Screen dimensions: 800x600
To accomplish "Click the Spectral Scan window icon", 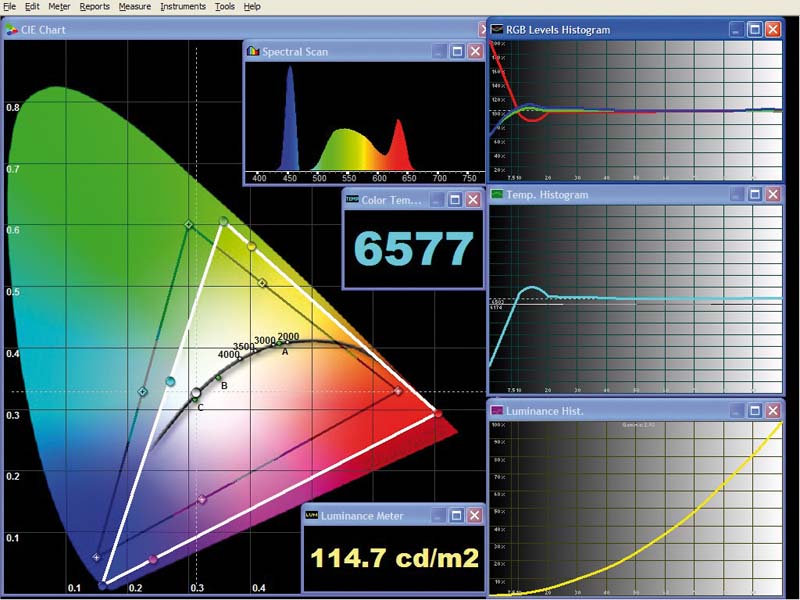I will 253,51.
